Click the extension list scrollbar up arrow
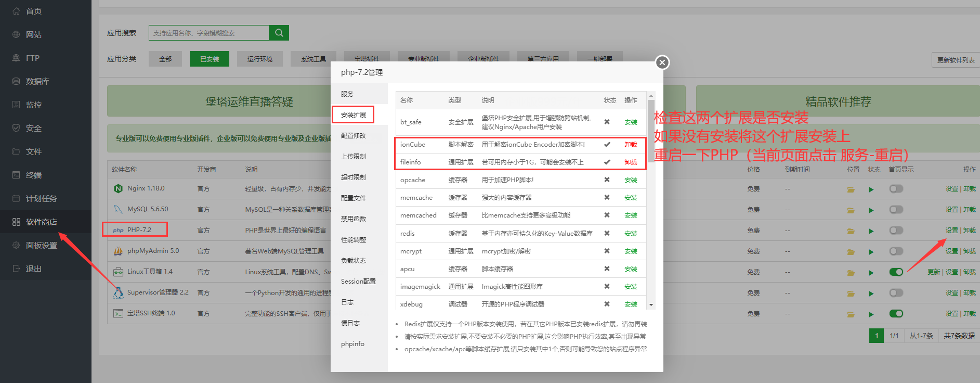This screenshot has height=383, width=980. pyautogui.click(x=651, y=96)
